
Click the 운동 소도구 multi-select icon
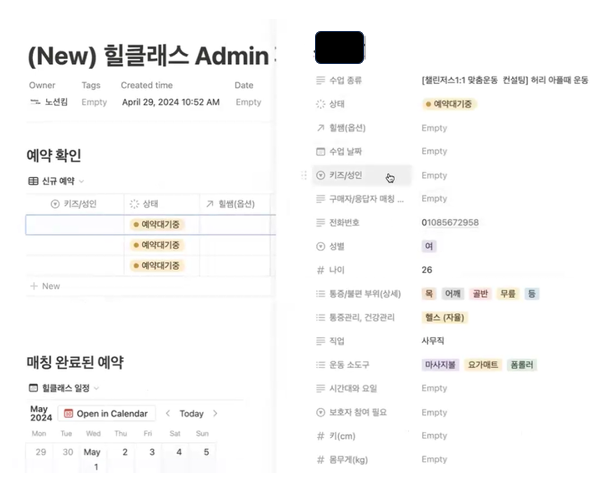pyautogui.click(x=320, y=365)
